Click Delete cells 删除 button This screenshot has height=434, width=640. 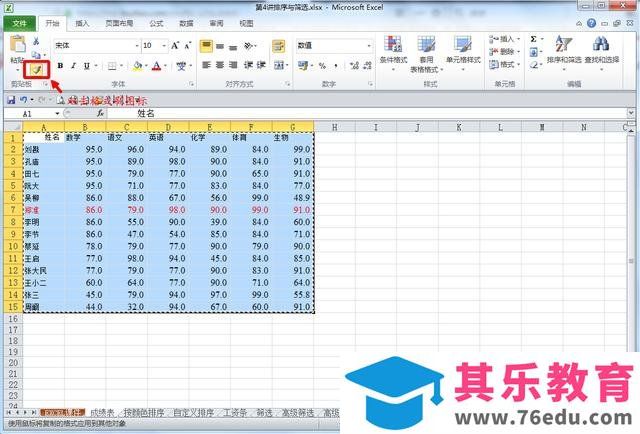[504, 52]
